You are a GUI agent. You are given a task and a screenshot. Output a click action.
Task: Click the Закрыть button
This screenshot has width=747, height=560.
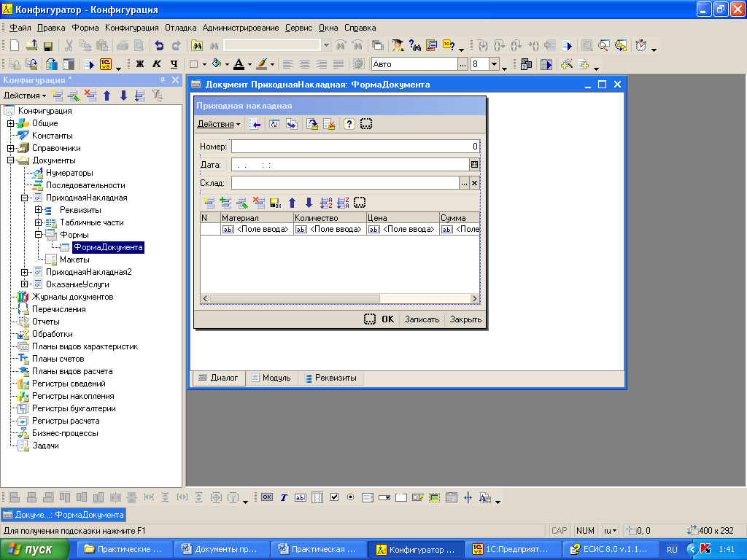pyautogui.click(x=465, y=319)
